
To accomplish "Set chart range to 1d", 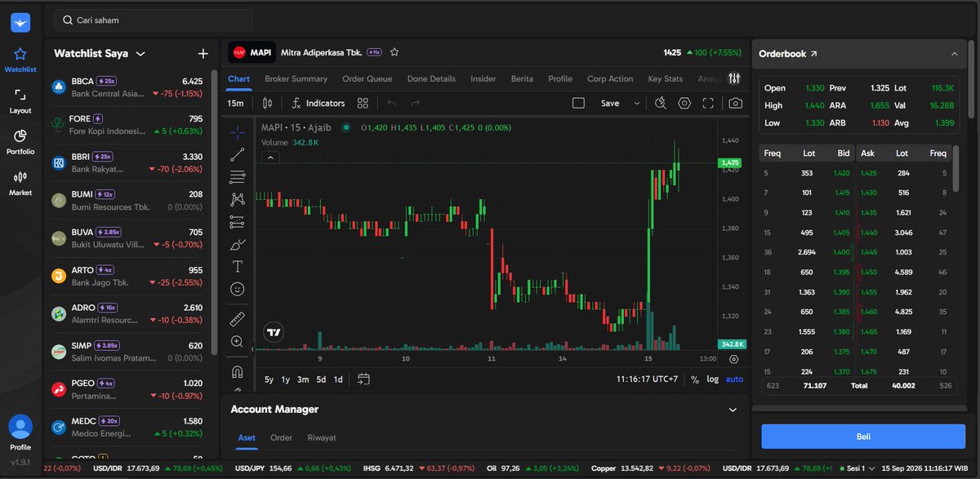I will click(338, 379).
